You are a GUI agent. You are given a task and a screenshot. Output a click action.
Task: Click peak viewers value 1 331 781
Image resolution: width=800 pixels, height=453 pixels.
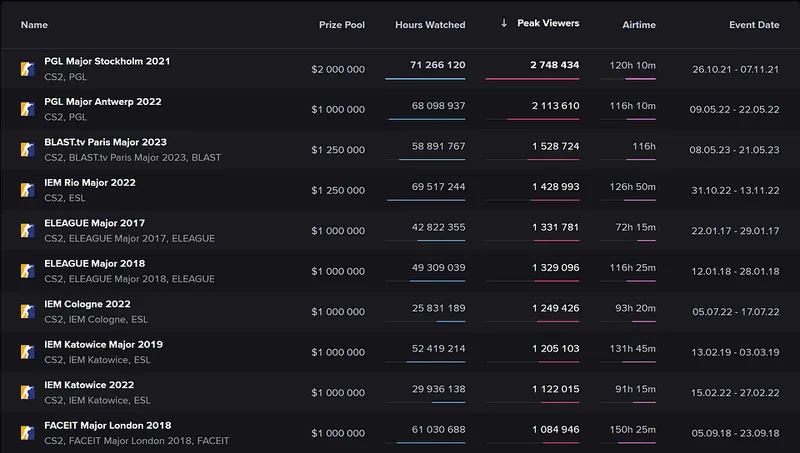pos(556,227)
